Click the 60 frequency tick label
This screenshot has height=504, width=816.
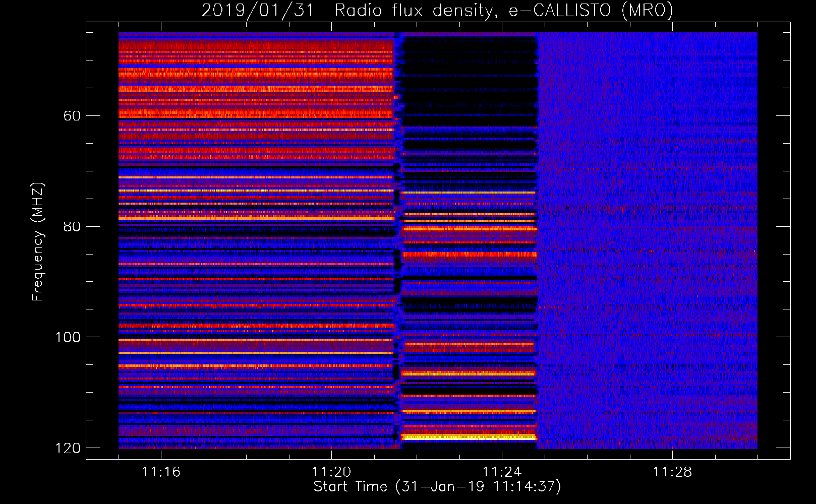[72, 116]
